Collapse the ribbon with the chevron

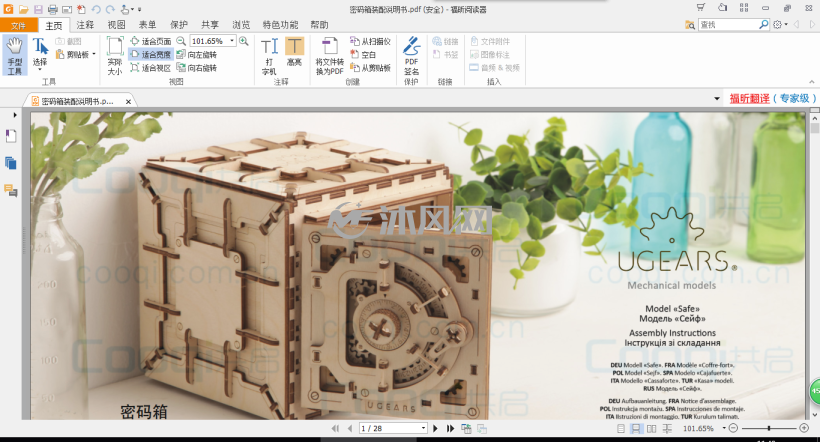(812, 82)
